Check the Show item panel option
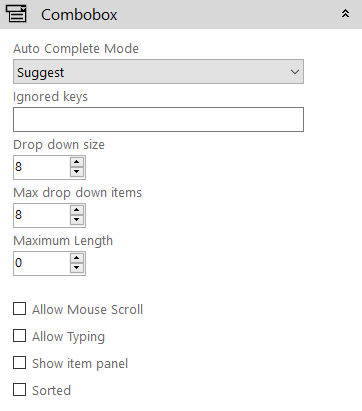362x411 pixels. click(x=19, y=363)
